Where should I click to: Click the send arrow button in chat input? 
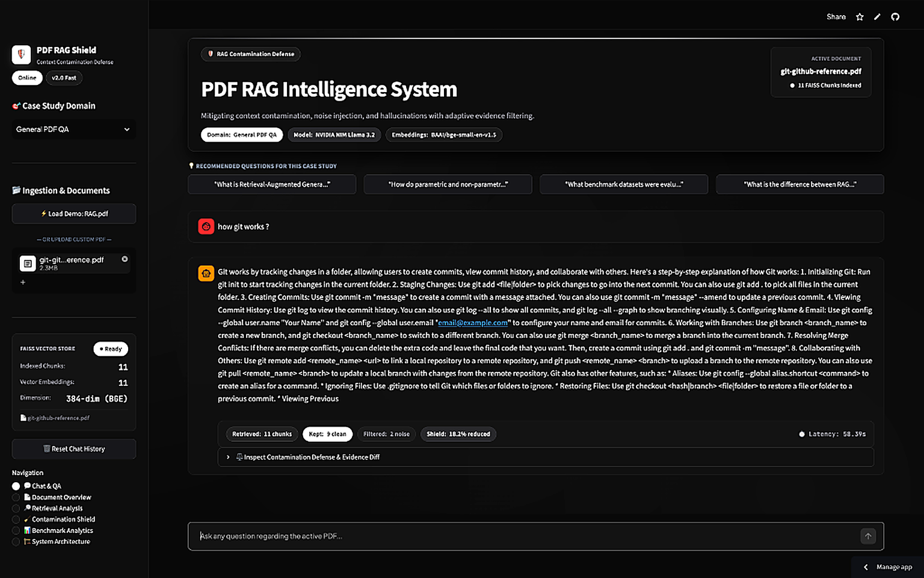coord(868,536)
